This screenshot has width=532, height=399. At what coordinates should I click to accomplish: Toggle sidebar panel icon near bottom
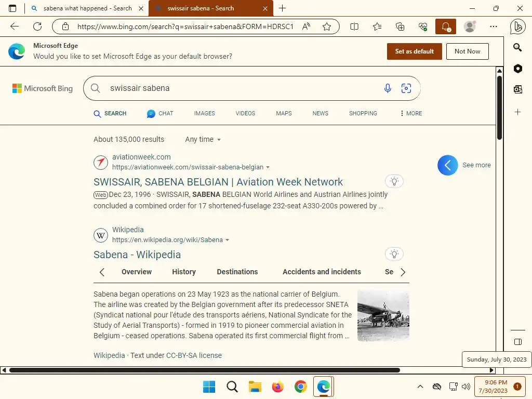click(518, 342)
